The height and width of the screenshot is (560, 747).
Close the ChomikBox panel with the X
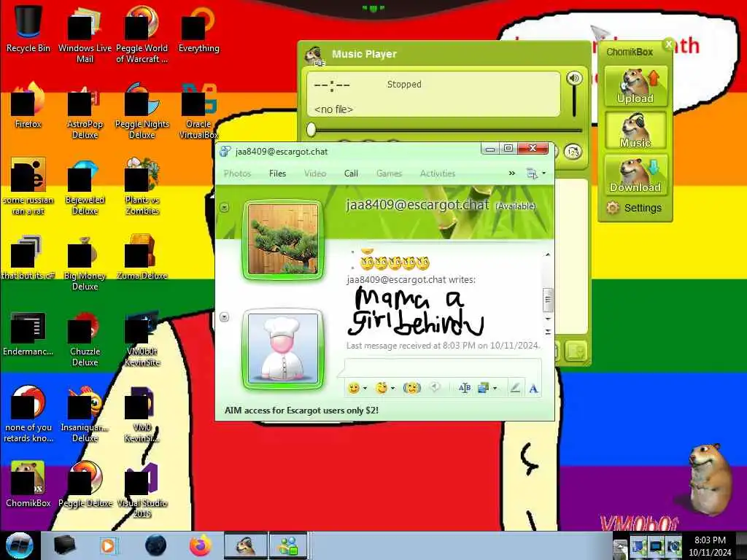[668, 44]
